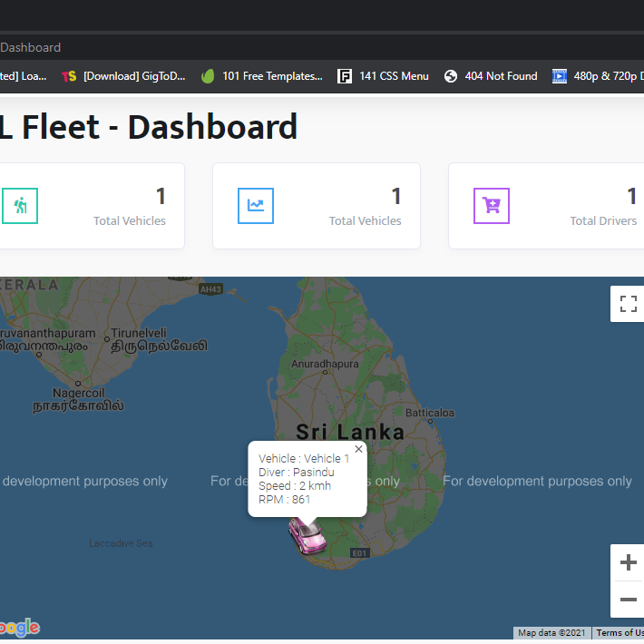Screen dimensions: 644x644
Task: Click the green walking person card icon
Action: click(x=19, y=206)
